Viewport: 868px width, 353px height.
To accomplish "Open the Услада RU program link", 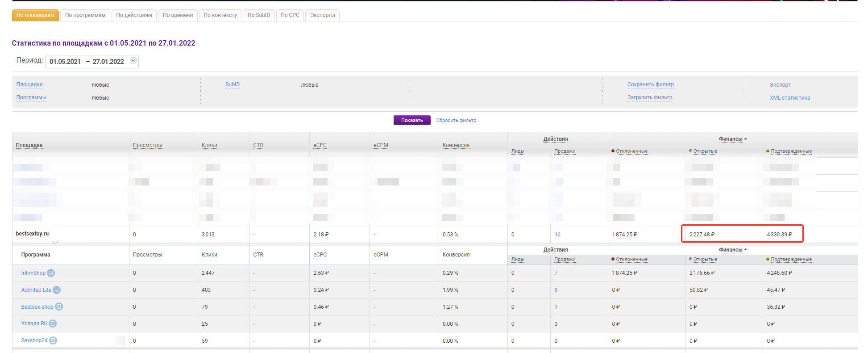I will [x=34, y=324].
